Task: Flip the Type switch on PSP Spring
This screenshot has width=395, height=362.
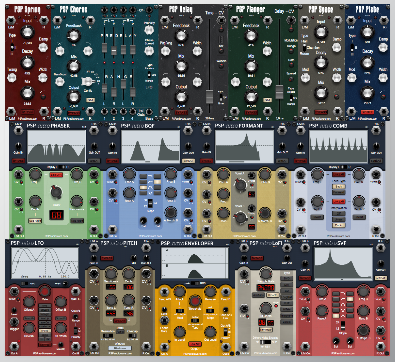Action: tap(12, 47)
